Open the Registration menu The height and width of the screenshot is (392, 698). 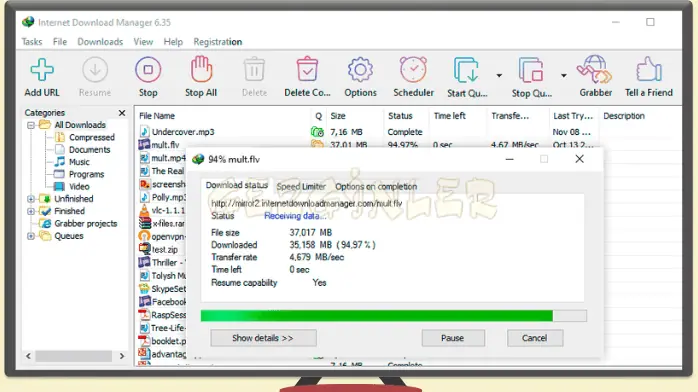(218, 42)
